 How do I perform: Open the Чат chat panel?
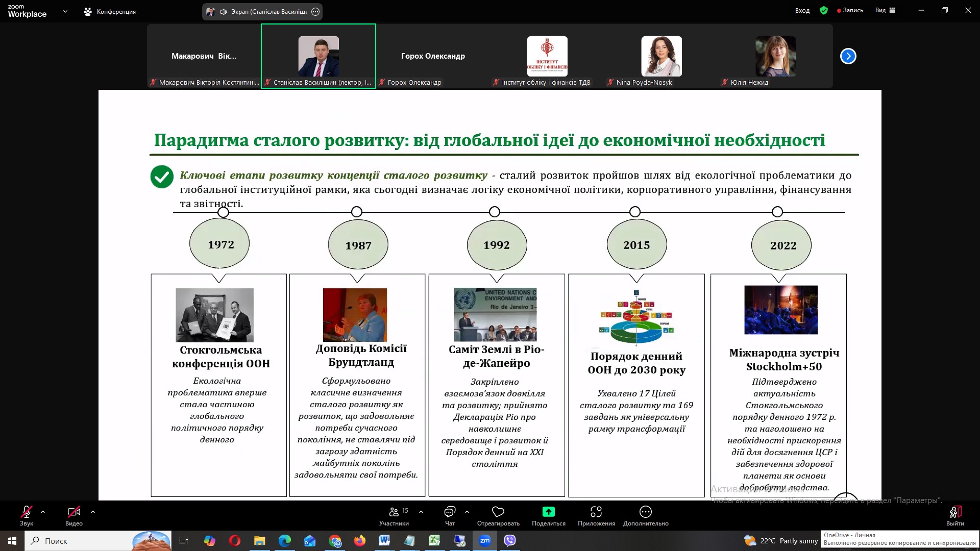(x=450, y=515)
